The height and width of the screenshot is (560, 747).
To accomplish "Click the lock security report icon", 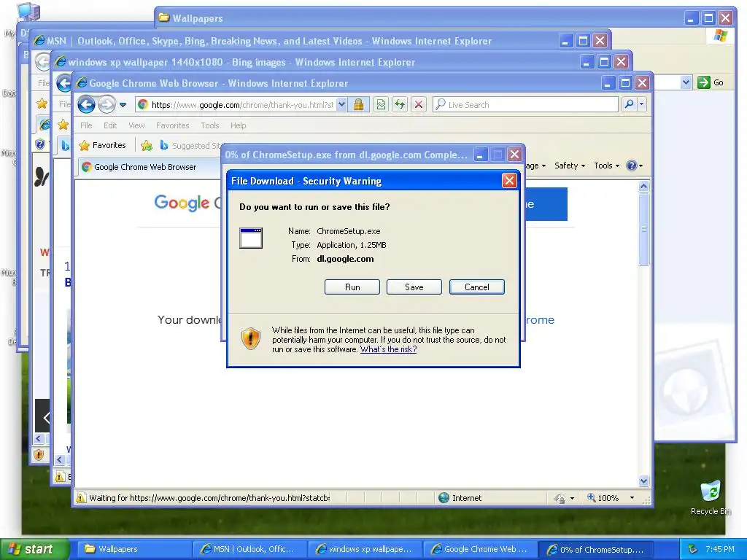I will pyautogui.click(x=359, y=105).
